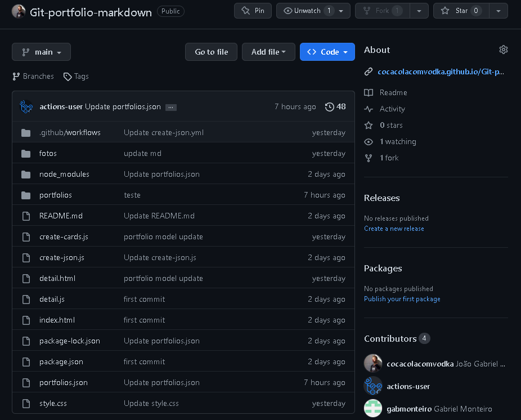
Task: Open the fotos folder icon
Action: 26,153
